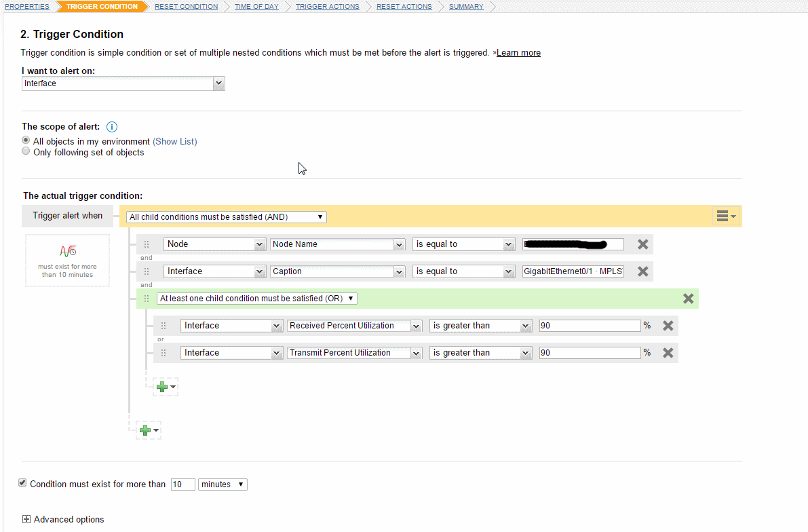Open operator dropdown for Node Name row
The image size is (808, 532).
[464, 244]
